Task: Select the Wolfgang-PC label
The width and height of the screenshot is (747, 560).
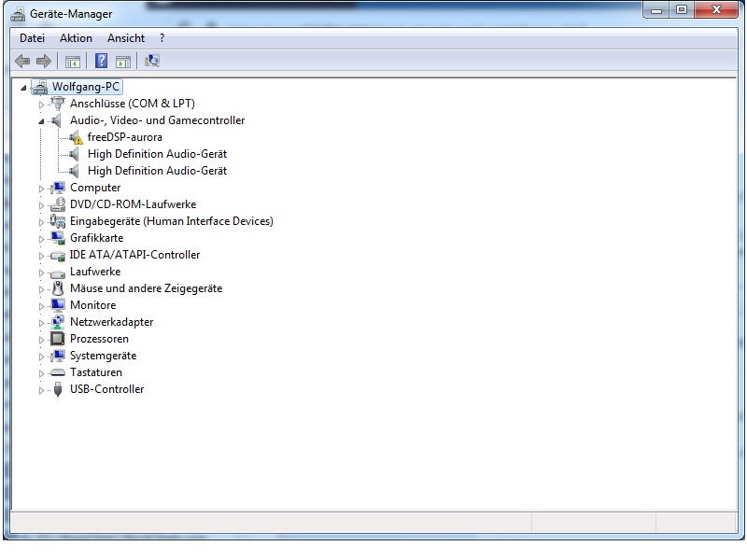Action: coord(86,87)
